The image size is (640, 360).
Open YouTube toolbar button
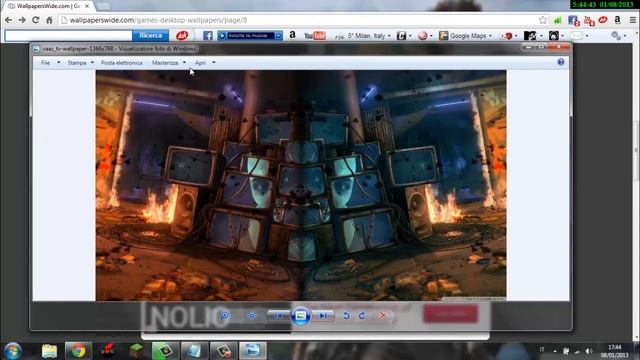[315, 36]
